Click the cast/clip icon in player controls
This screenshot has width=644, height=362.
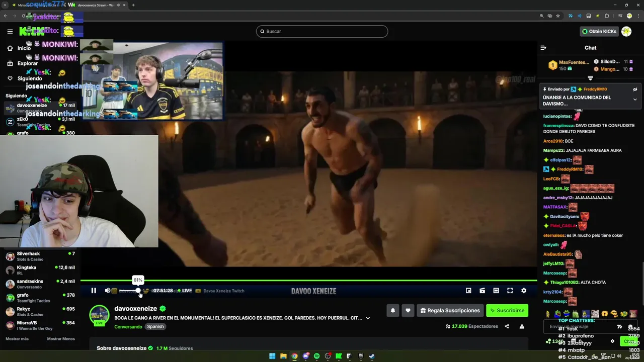click(482, 291)
